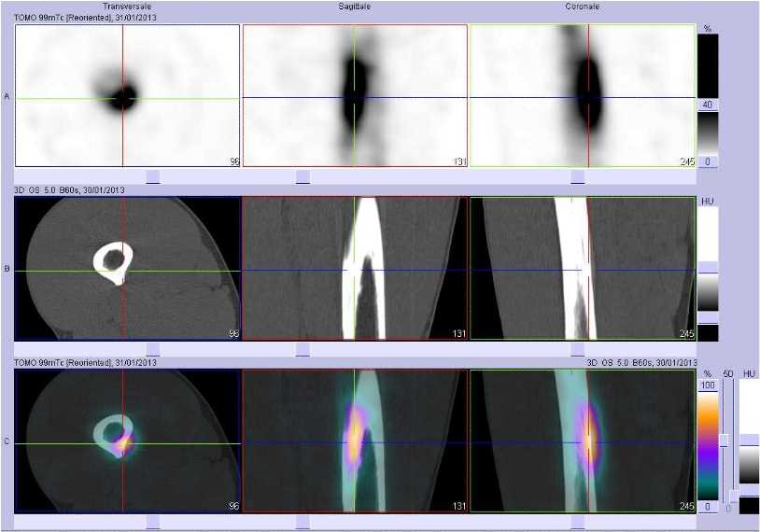Screen dimensions: 760x532
Task: Click slice slider thumb under row B coronal CT
Action: (x=578, y=349)
